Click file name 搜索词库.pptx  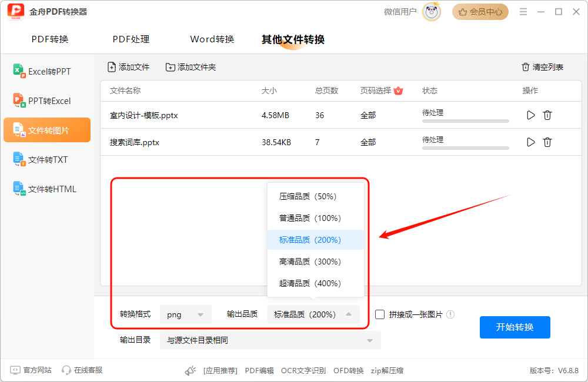[x=134, y=142]
